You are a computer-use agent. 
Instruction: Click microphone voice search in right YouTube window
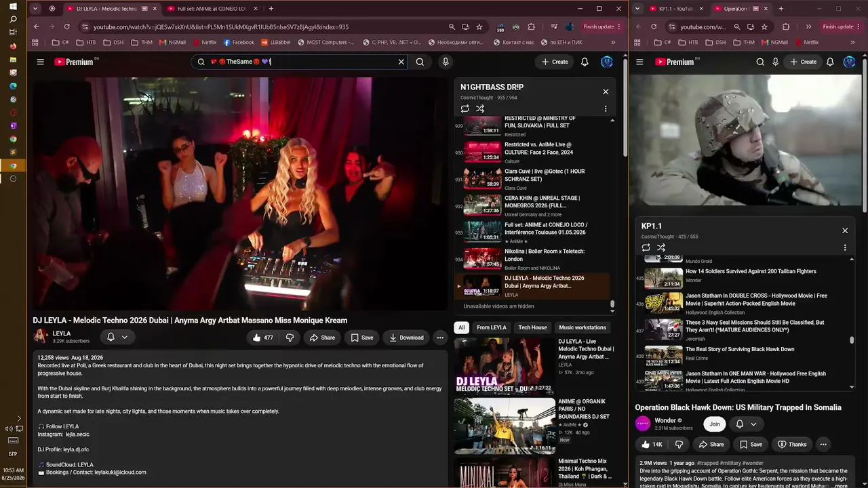pos(776,62)
